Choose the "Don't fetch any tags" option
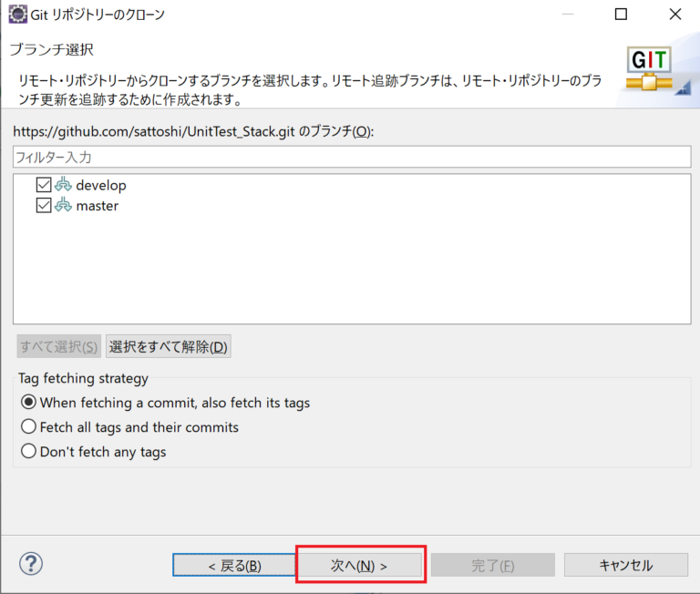 28,452
